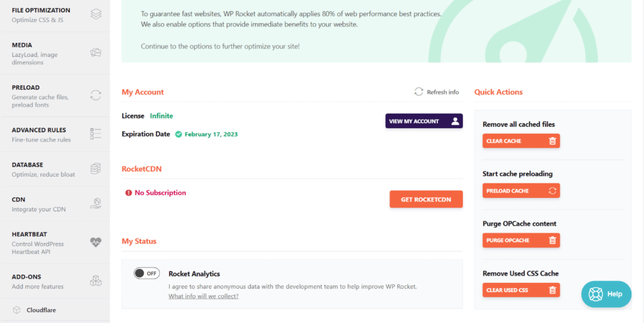Click Refresh info next to My Account

click(436, 92)
